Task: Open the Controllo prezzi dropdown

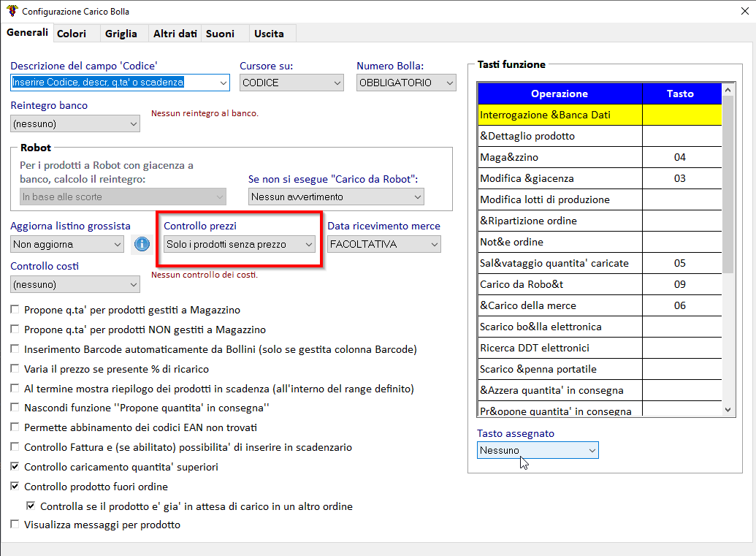Action: 240,245
